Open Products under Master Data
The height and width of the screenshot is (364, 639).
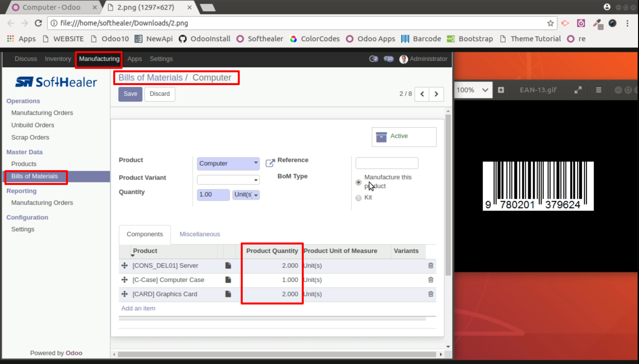click(24, 164)
